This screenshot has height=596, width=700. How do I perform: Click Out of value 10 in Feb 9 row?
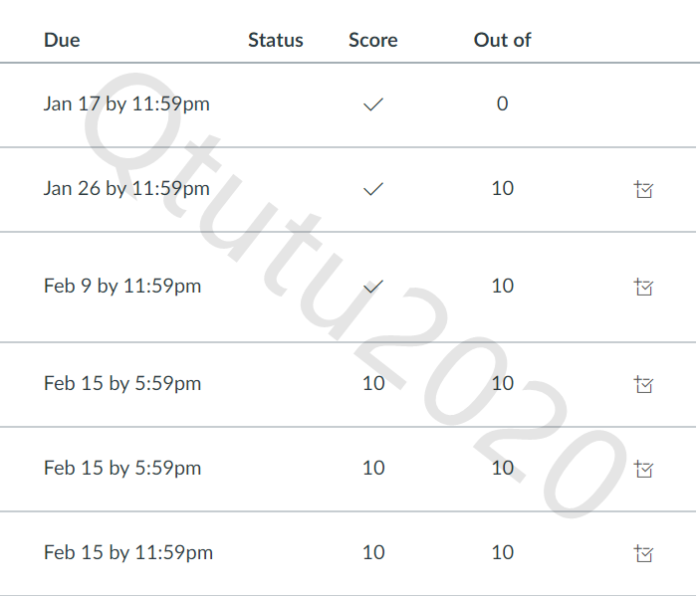tap(503, 287)
